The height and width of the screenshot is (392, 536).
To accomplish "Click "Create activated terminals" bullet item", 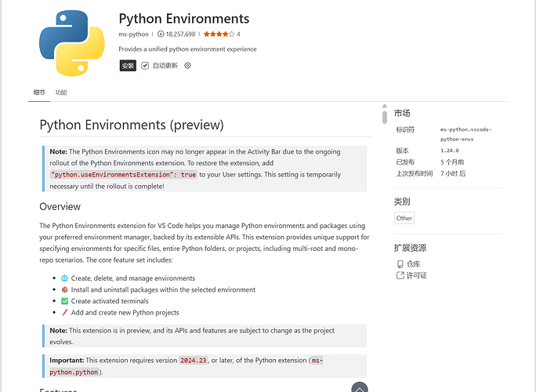I will 110,301.
